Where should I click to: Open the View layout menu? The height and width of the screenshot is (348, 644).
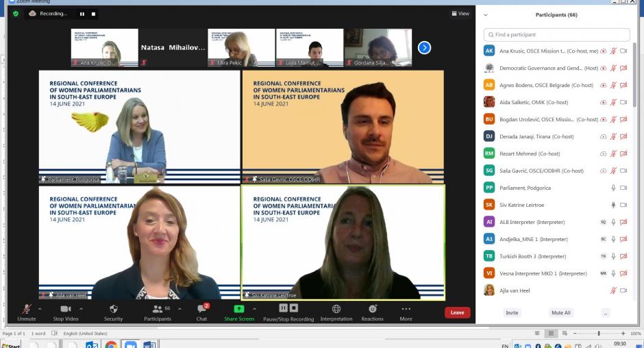[x=460, y=14]
